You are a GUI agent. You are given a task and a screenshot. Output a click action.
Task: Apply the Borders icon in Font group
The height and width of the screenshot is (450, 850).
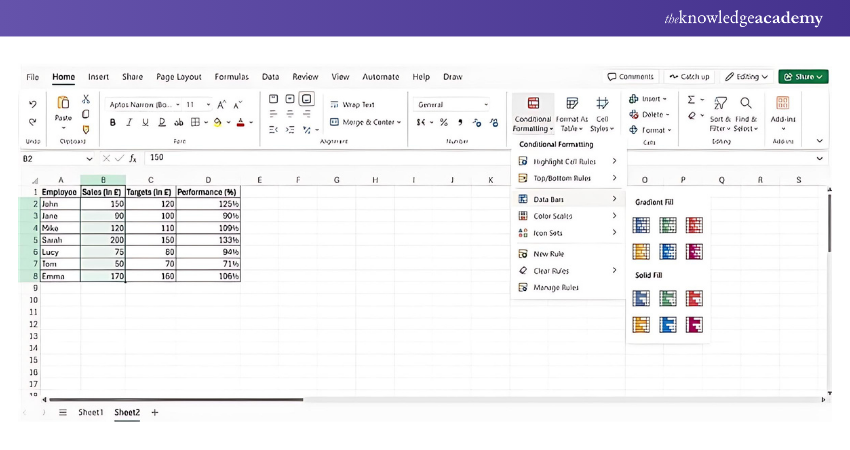pos(195,123)
